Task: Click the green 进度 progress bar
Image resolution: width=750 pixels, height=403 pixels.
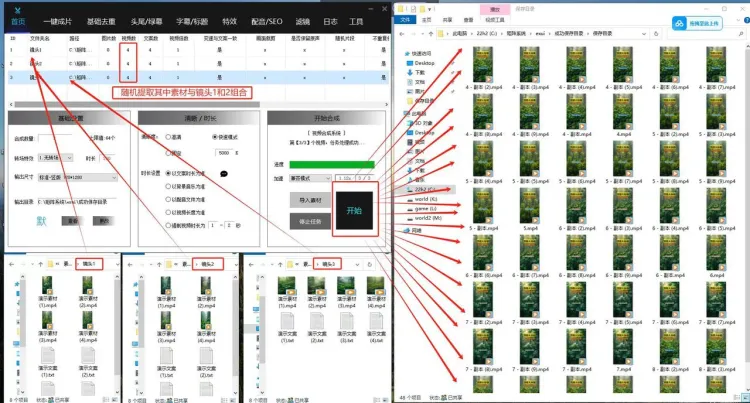Action: point(331,164)
